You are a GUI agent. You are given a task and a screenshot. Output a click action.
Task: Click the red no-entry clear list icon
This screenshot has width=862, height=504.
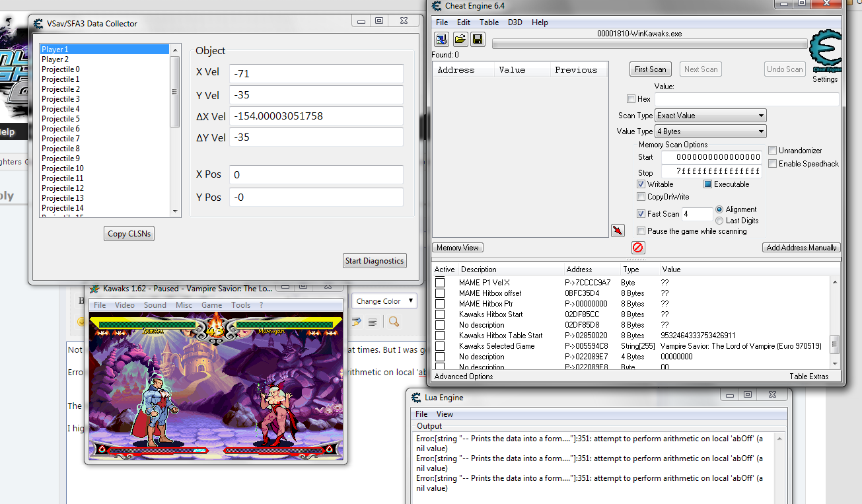pos(638,248)
